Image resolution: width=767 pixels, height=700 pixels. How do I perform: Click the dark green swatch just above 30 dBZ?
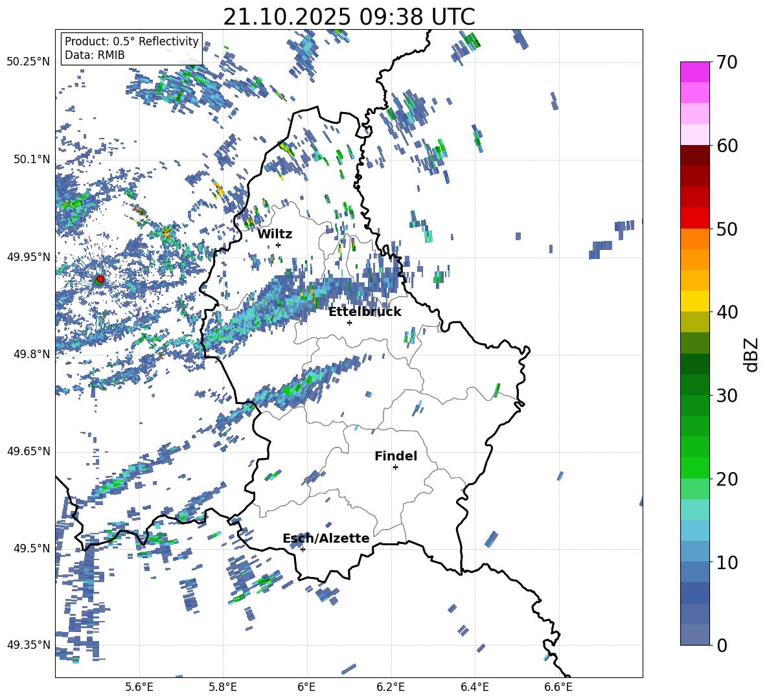[x=694, y=385]
